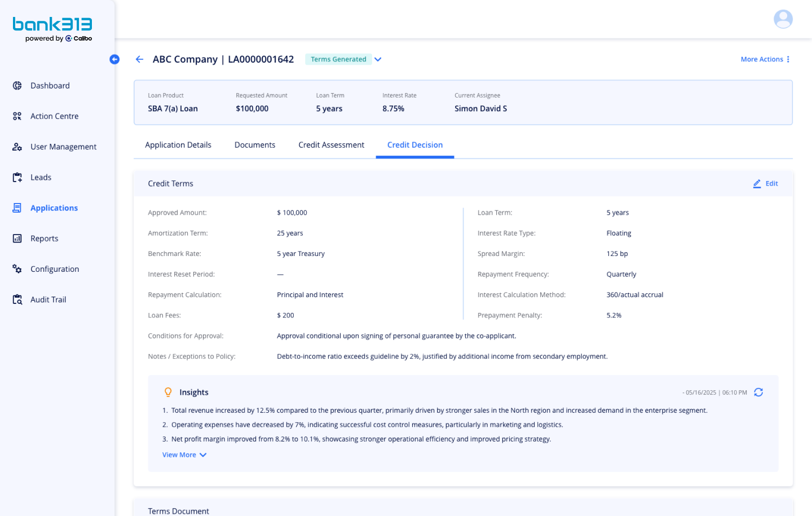Switch to the Documents tab
The width and height of the screenshot is (812, 516).
coord(255,145)
